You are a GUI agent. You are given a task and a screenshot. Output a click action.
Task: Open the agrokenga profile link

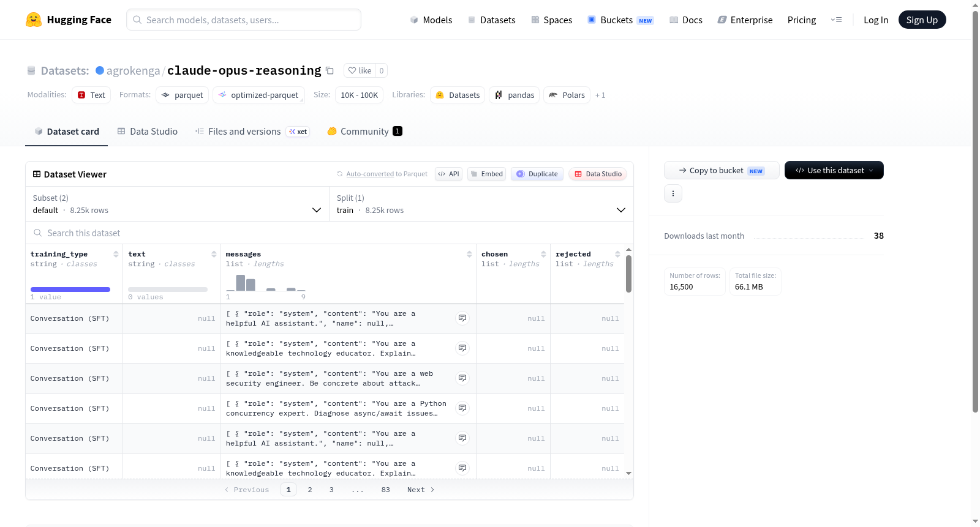133,70
